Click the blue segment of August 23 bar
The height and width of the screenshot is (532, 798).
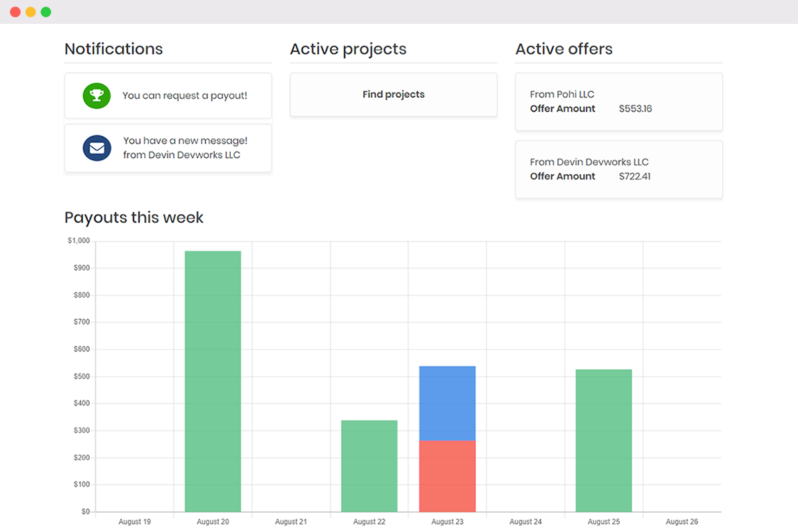tap(448, 403)
